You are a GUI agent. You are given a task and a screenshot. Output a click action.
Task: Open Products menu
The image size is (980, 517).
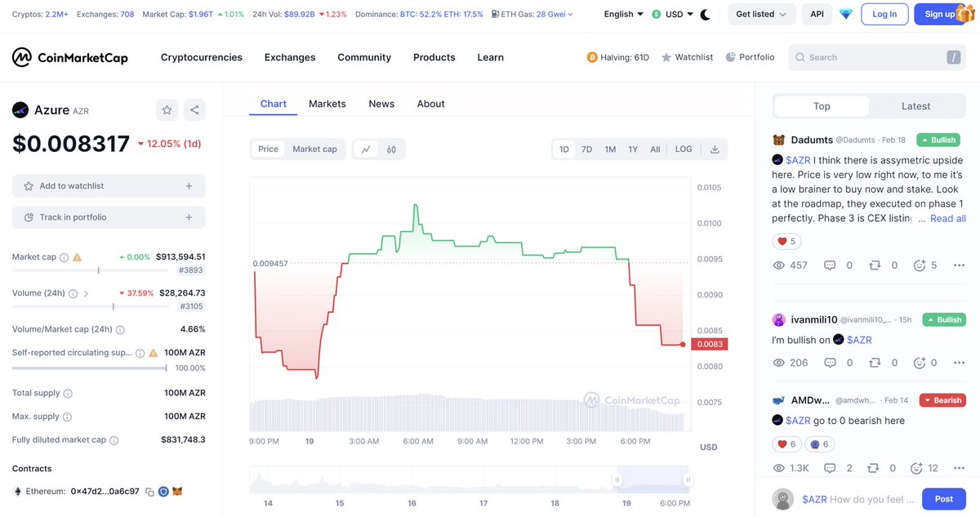coord(434,57)
